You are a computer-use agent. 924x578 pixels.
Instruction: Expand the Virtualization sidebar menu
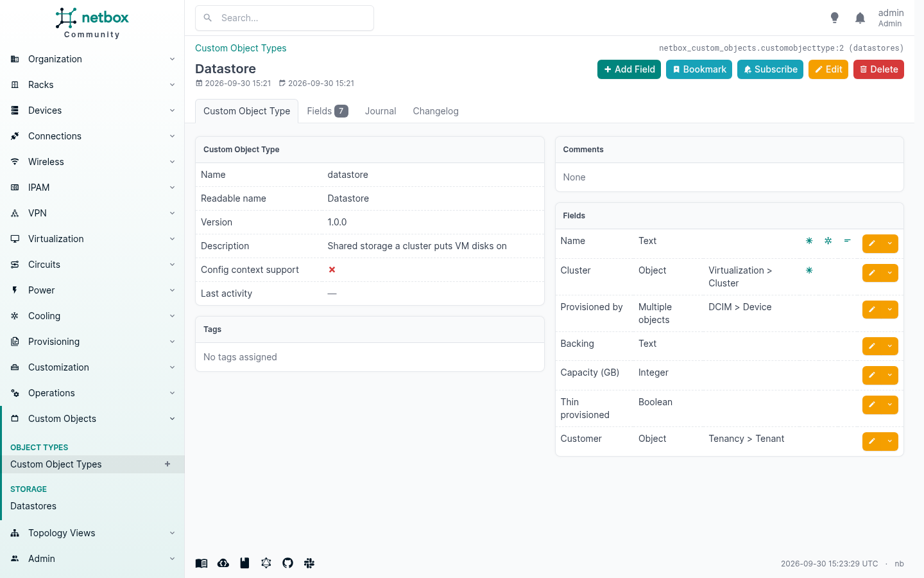coord(92,239)
